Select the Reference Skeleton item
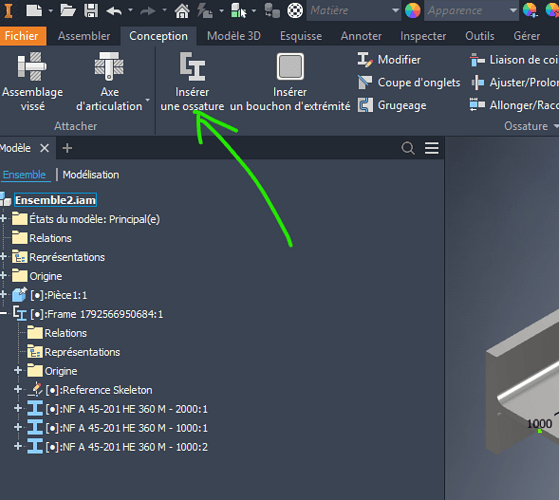Image resolution: width=559 pixels, height=500 pixels. (x=99, y=390)
